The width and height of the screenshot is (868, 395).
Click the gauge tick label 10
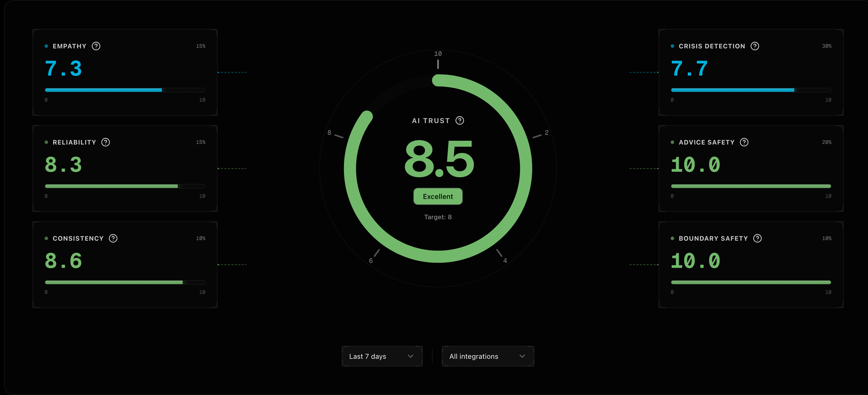[438, 54]
